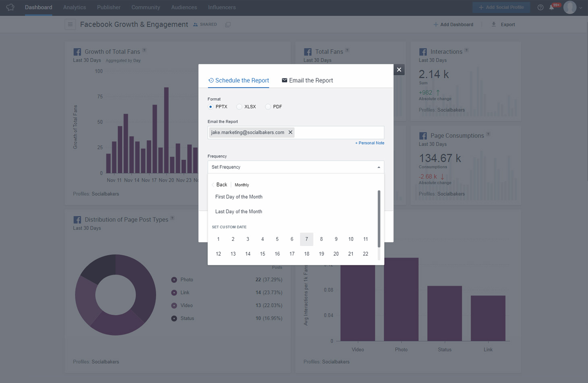
Task: Click Facebook icon on Growth of Total Fans
Action: point(77,52)
